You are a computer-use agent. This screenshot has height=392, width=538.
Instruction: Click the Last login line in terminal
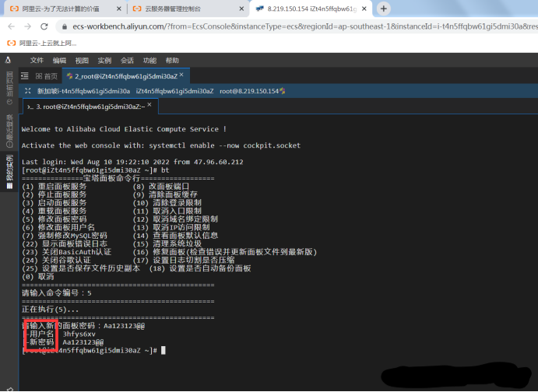click(132, 162)
